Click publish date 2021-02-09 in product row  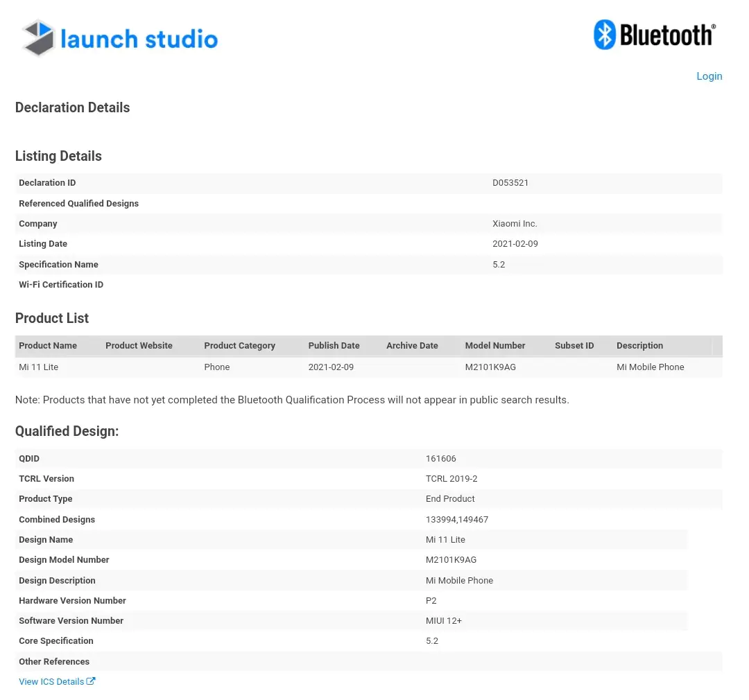(x=331, y=367)
